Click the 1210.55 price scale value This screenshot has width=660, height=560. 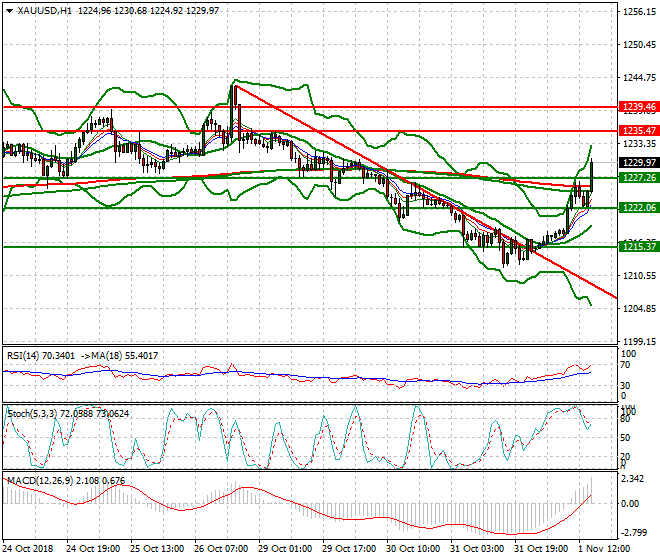pyautogui.click(x=639, y=276)
